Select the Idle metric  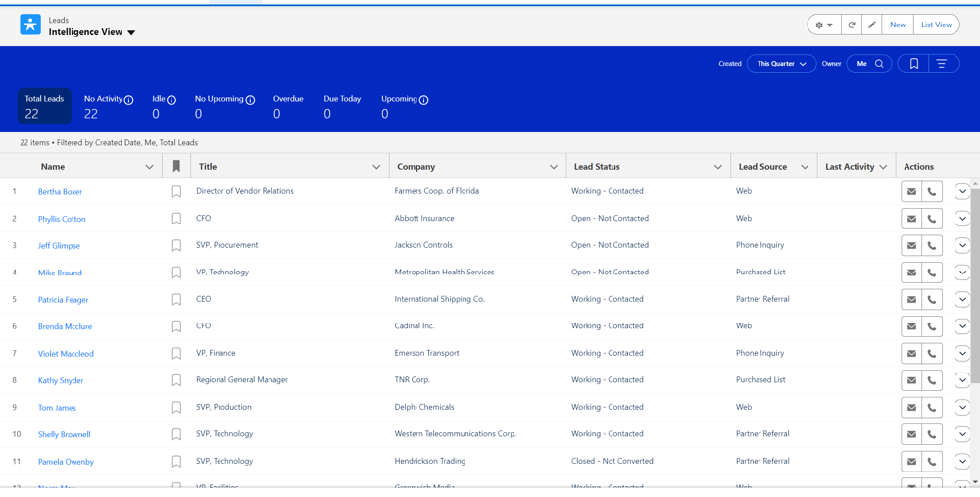point(164,106)
